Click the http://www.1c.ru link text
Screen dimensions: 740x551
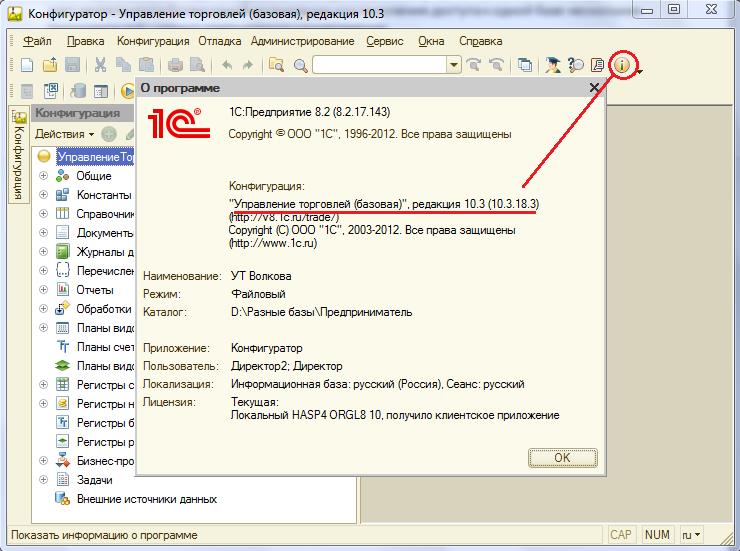(x=273, y=243)
